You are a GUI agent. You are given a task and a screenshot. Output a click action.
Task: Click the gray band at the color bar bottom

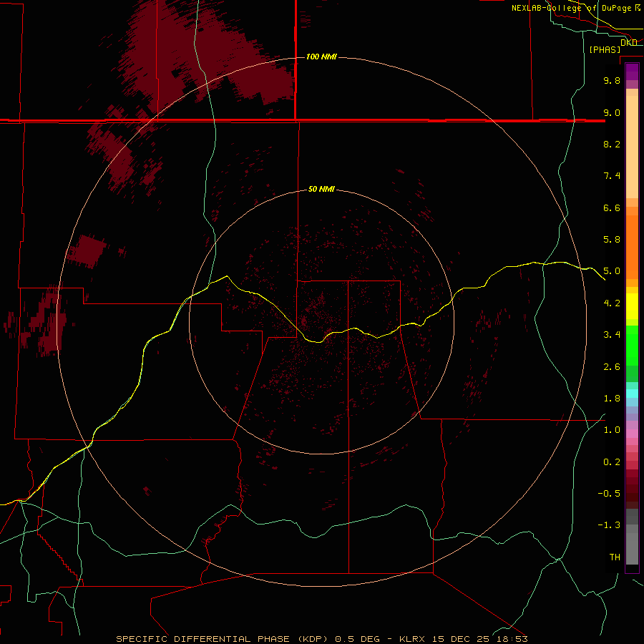click(x=632, y=548)
